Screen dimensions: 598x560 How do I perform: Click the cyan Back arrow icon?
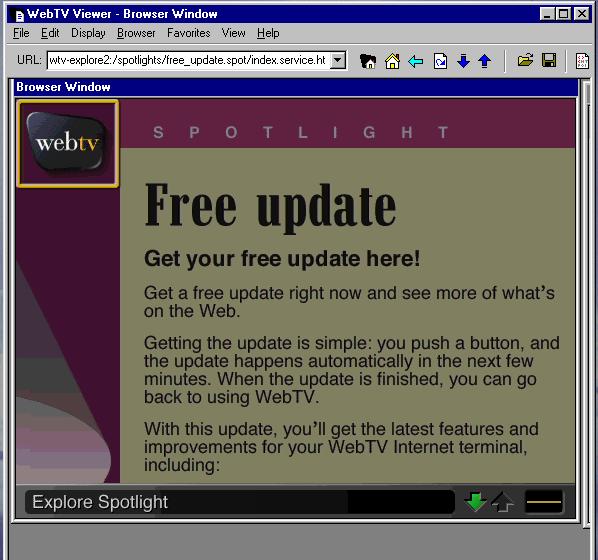[416, 61]
